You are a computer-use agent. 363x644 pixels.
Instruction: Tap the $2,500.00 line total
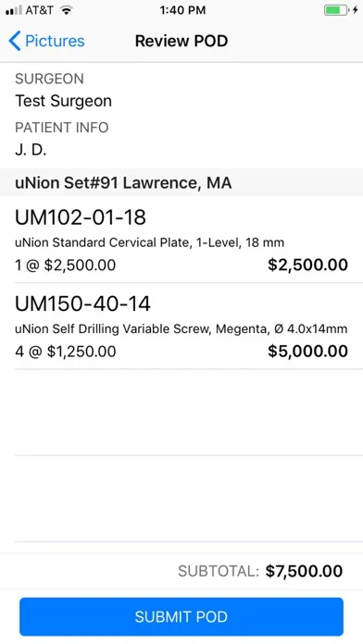click(x=308, y=265)
